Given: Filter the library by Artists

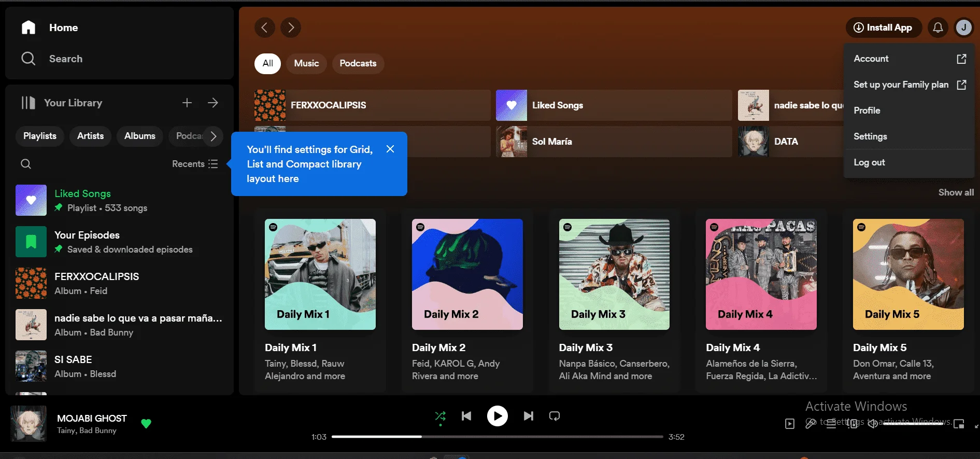Looking at the screenshot, I should pos(91,136).
